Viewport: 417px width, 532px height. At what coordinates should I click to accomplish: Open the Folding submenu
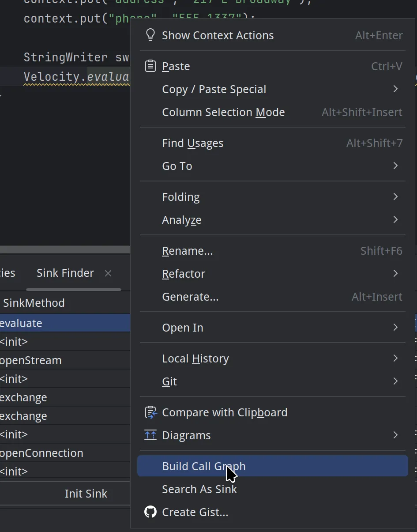tap(181, 197)
